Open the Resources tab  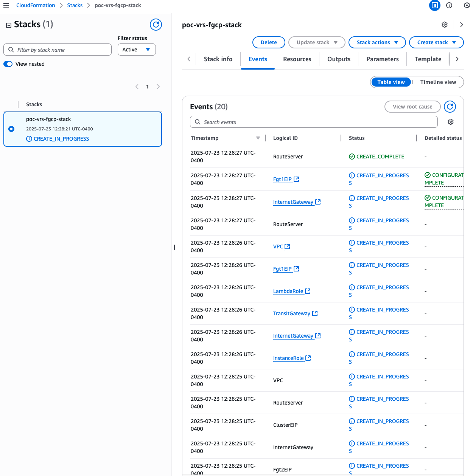(297, 59)
